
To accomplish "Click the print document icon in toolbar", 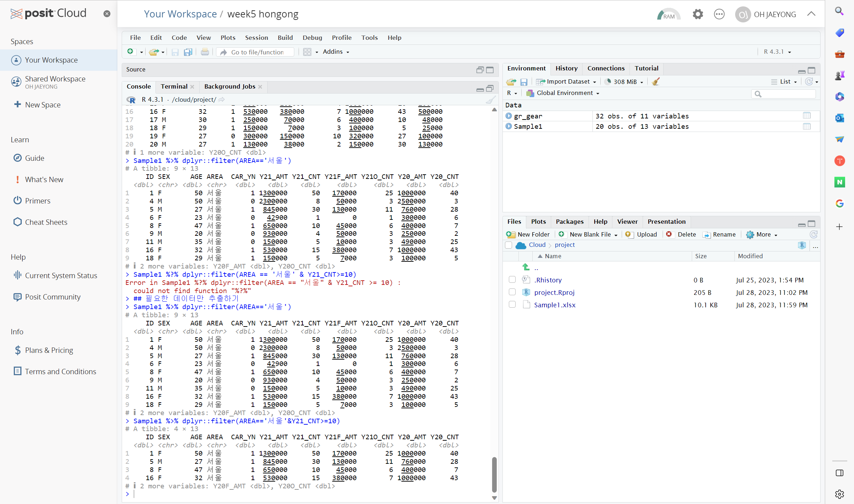I will pyautogui.click(x=205, y=52).
